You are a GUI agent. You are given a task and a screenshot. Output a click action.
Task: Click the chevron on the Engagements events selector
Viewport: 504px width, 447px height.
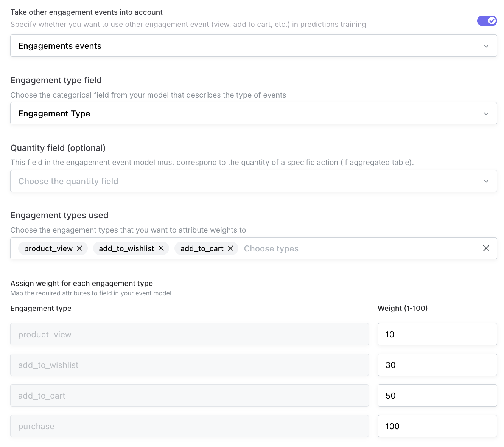click(x=487, y=46)
